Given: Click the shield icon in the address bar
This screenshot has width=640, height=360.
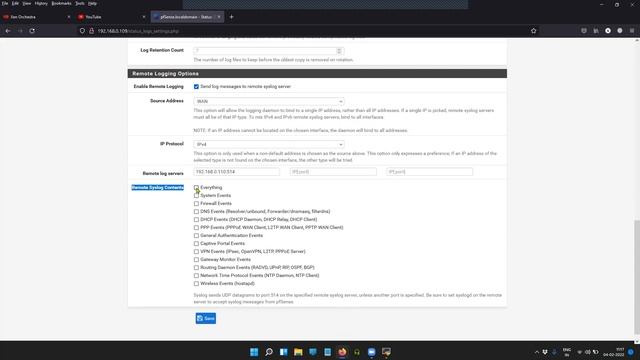Looking at the screenshot, I should 82,31.
